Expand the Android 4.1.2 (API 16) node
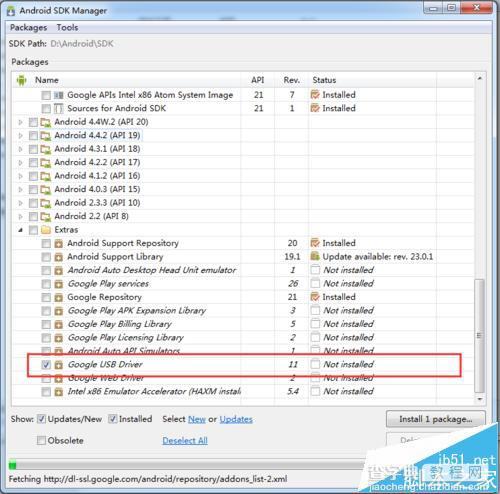The height and width of the screenshot is (494, 500). (20, 176)
